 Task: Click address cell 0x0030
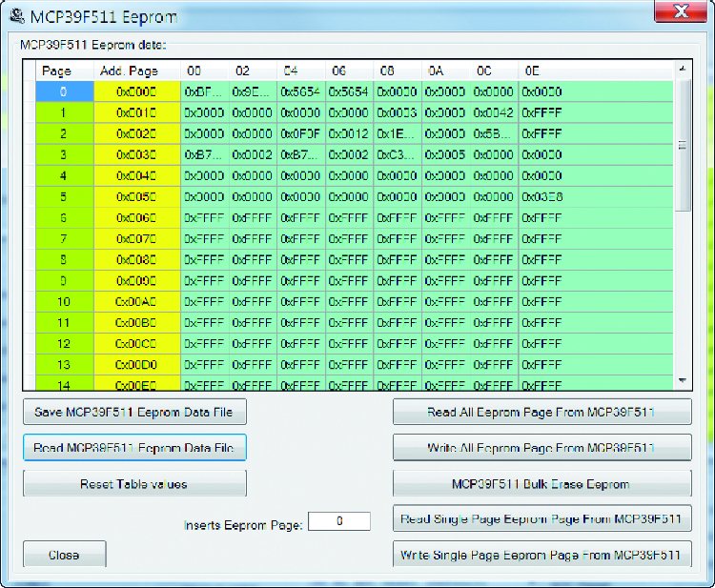[x=136, y=154]
